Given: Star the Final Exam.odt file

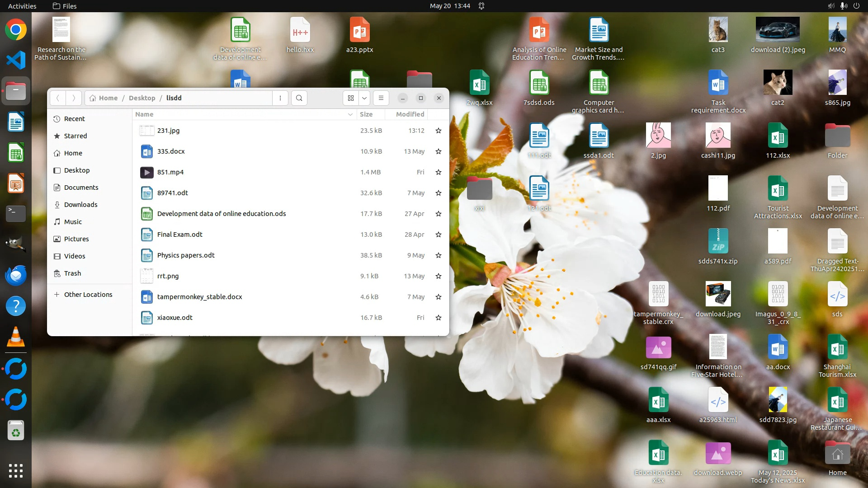Looking at the screenshot, I should (438, 235).
